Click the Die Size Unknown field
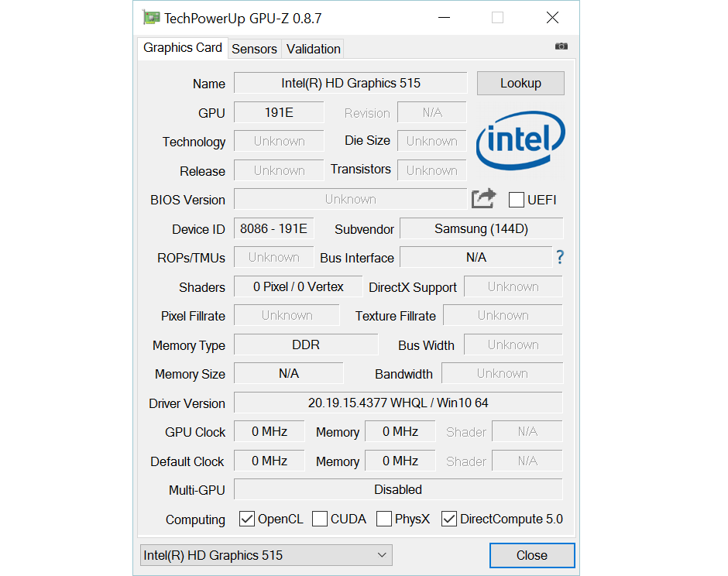Image resolution: width=728 pixels, height=576 pixels. point(432,141)
